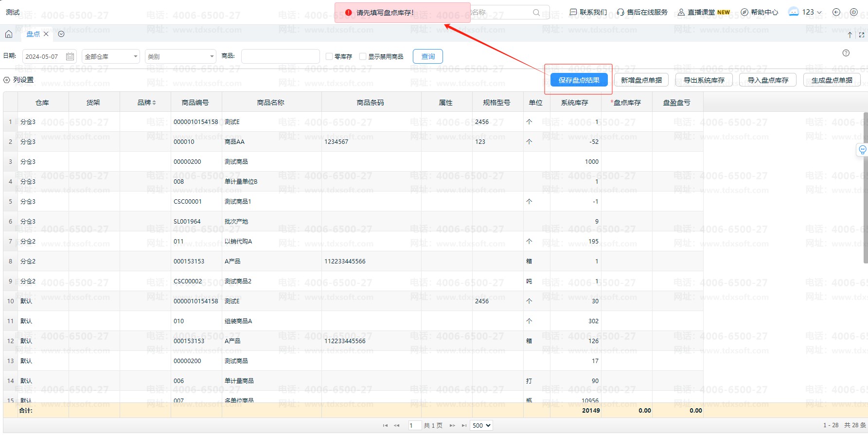Click the home icon in the tab bar
Screen dimensions: 868x435
pyautogui.click(x=9, y=34)
